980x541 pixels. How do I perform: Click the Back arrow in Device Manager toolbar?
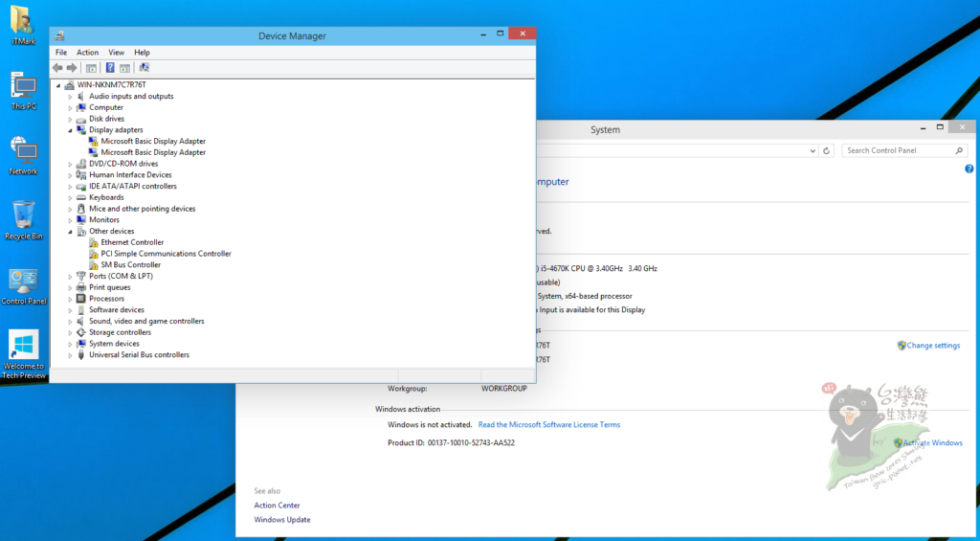point(57,68)
